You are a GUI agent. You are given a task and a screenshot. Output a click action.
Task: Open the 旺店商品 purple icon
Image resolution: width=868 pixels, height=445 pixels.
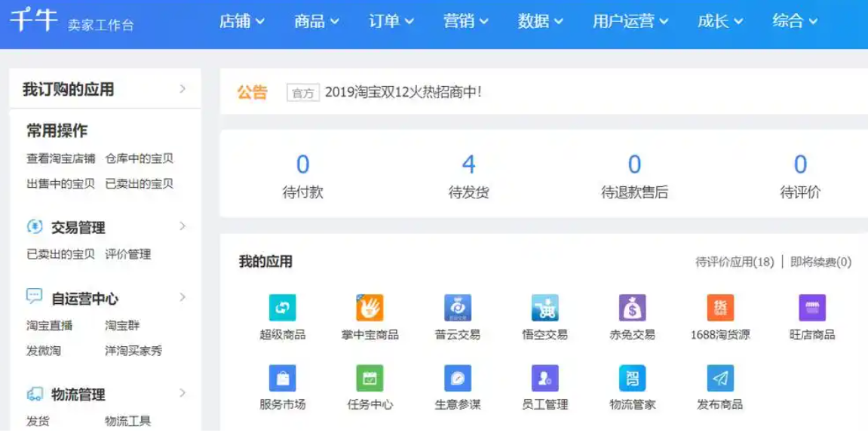click(x=812, y=308)
